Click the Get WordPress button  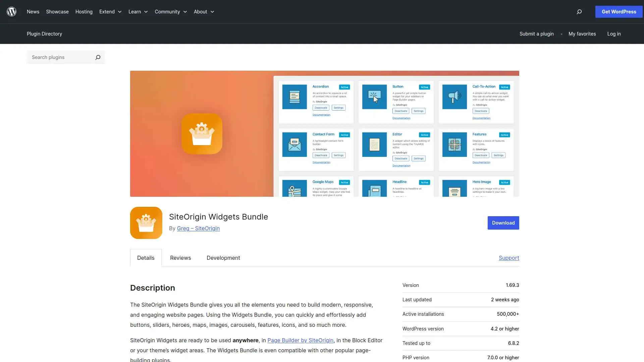[618, 12]
